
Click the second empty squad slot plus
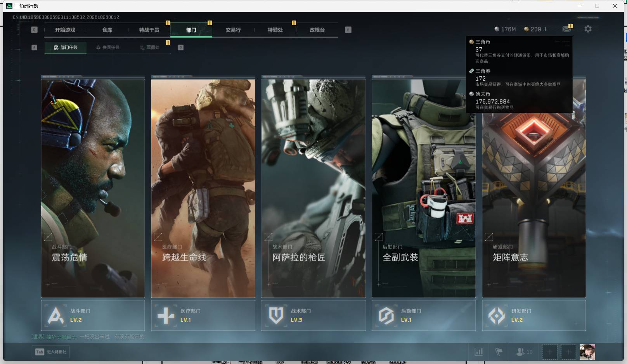pyautogui.click(x=568, y=352)
